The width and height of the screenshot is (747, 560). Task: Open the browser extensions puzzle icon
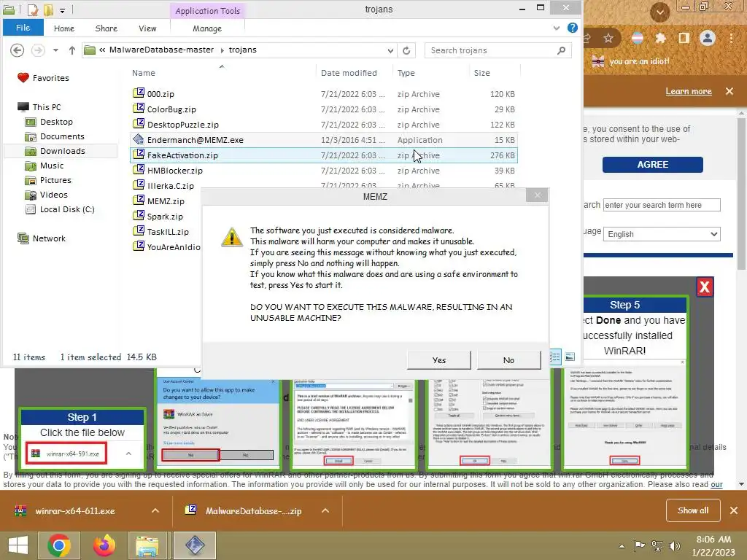pos(660,38)
